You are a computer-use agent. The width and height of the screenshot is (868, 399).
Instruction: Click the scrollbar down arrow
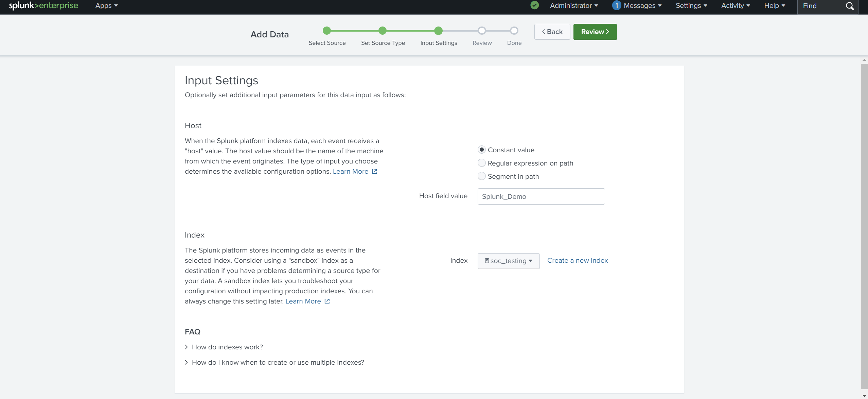(x=864, y=396)
